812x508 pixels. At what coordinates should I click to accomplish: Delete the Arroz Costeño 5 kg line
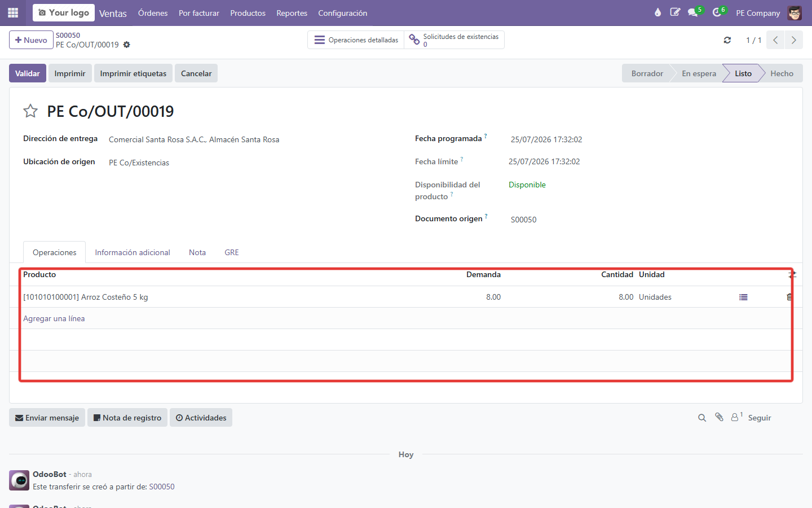789,297
